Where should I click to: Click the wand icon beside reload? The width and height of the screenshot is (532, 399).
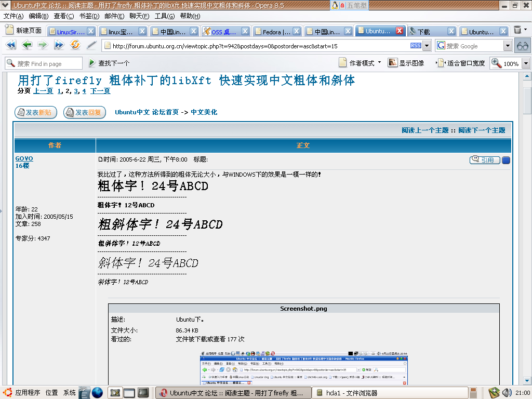pyautogui.click(x=91, y=45)
